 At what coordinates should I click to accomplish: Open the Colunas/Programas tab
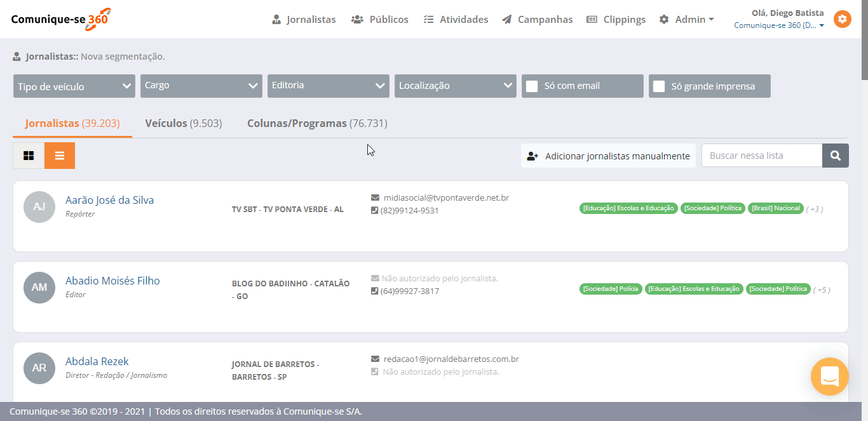tap(316, 123)
